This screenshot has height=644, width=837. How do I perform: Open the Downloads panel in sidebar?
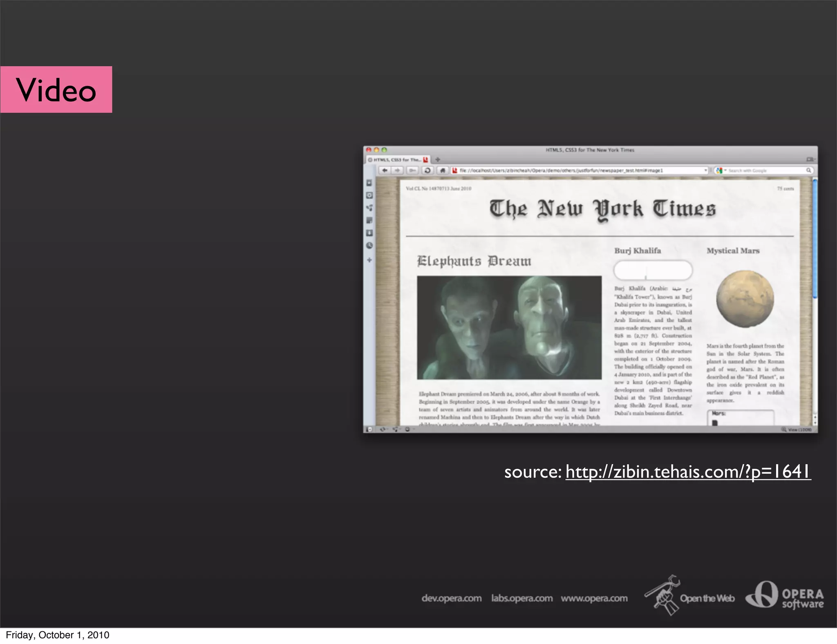(x=369, y=233)
